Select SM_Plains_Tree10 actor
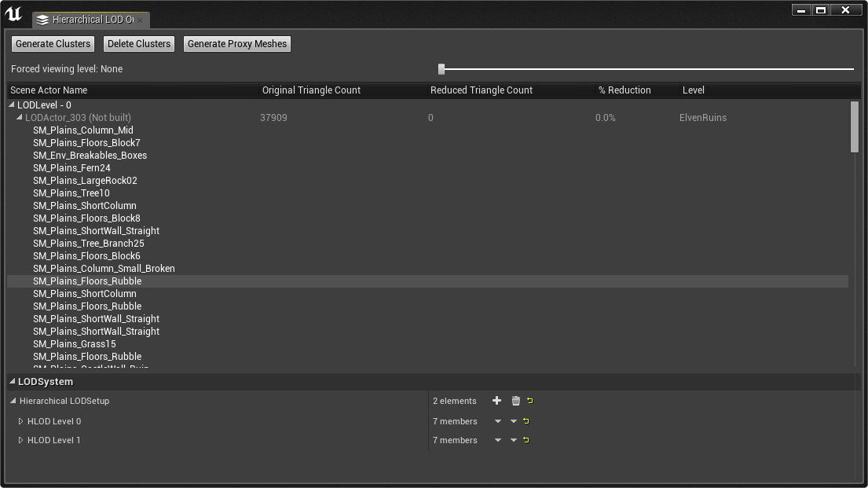Viewport: 868px width, 488px height. coord(71,193)
